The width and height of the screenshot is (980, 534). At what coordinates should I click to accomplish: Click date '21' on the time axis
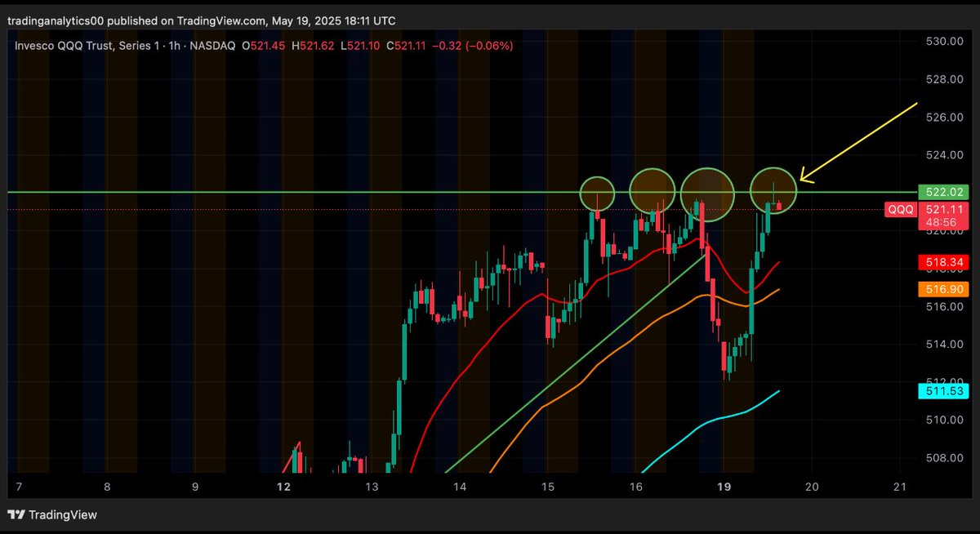coord(900,487)
